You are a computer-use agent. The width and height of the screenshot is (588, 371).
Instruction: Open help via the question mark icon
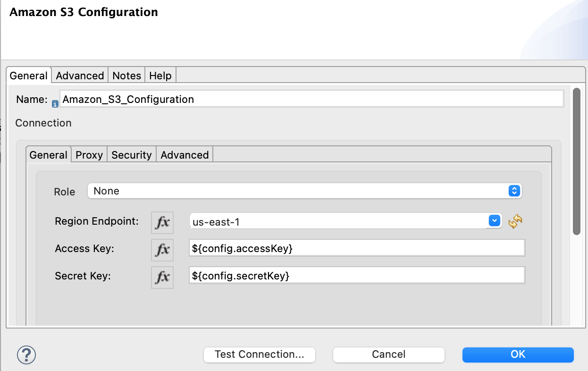[x=25, y=354]
